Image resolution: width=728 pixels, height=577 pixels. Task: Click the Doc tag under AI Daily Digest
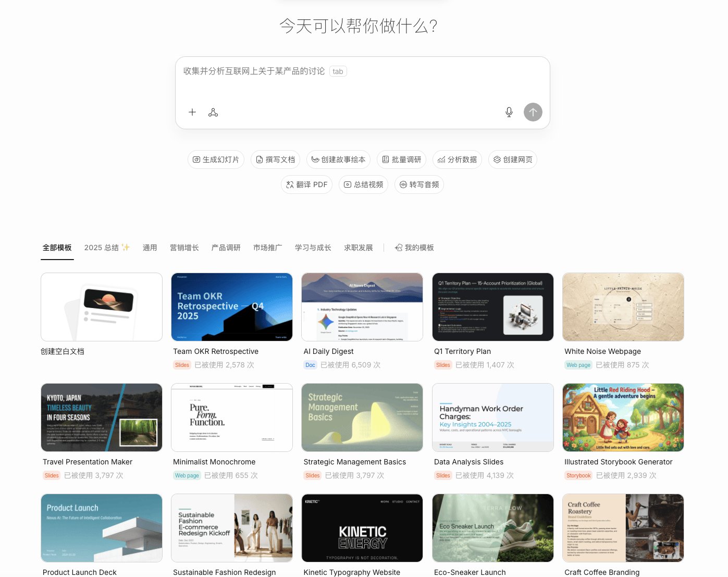point(310,365)
